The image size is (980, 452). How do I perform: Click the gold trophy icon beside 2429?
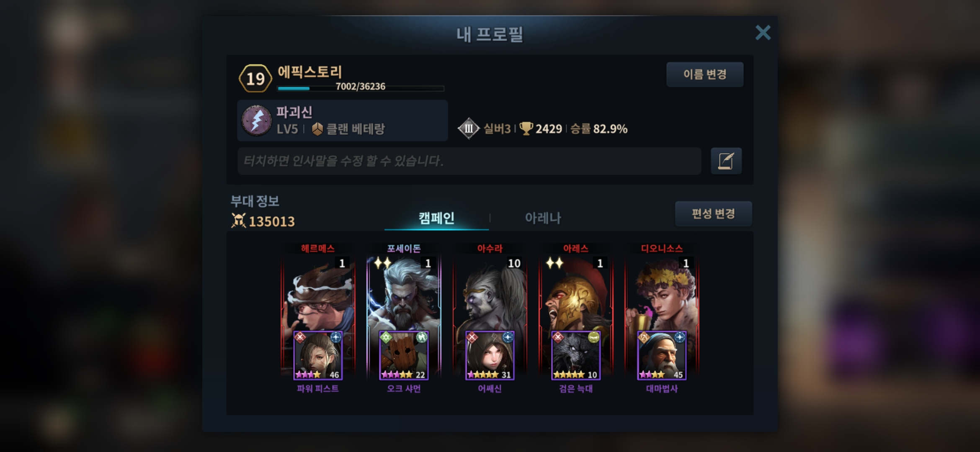[x=526, y=128]
